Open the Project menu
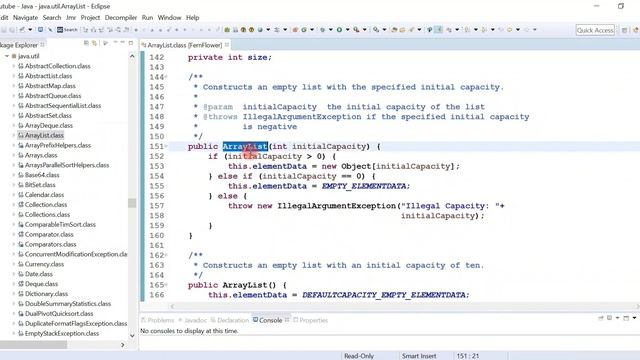The height and width of the screenshot is (360, 640). tap(90, 18)
